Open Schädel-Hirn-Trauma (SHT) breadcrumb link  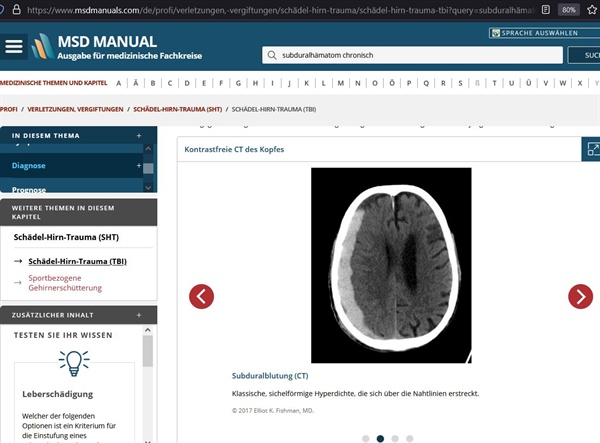pos(178,109)
